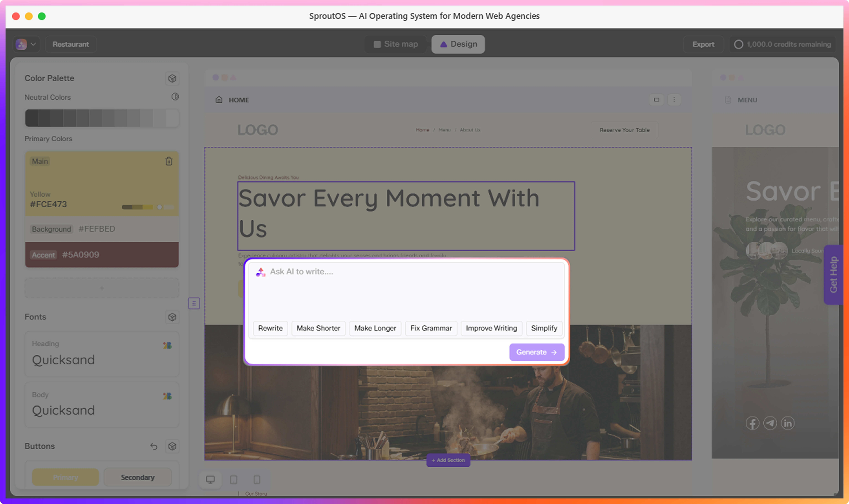Open Body font Quicksand selector
This screenshot has height=504, width=849.
[x=102, y=405]
